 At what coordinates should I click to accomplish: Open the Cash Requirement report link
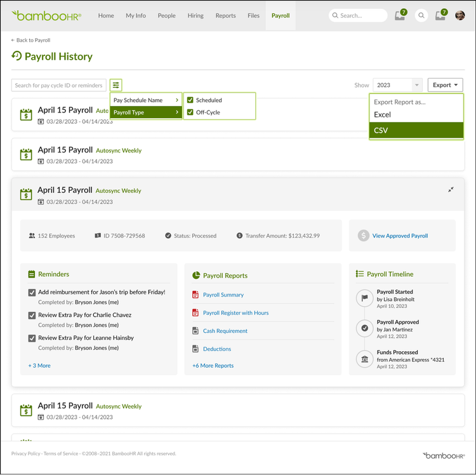[225, 331]
